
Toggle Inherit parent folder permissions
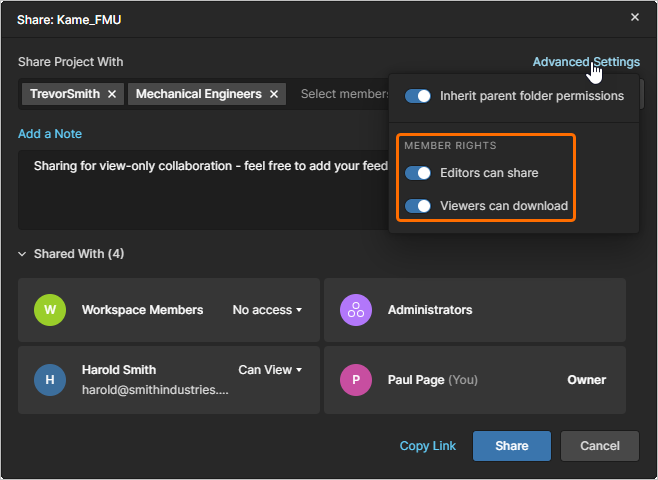418,96
